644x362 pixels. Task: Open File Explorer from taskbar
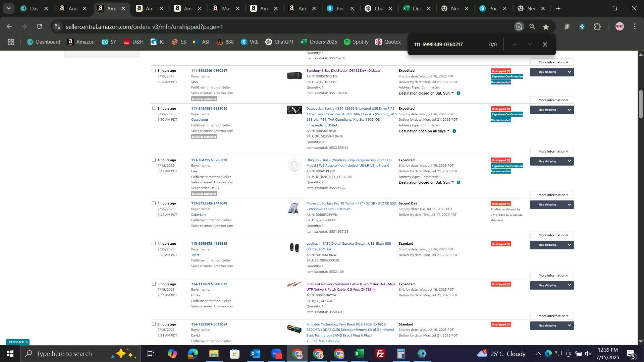click(214, 354)
